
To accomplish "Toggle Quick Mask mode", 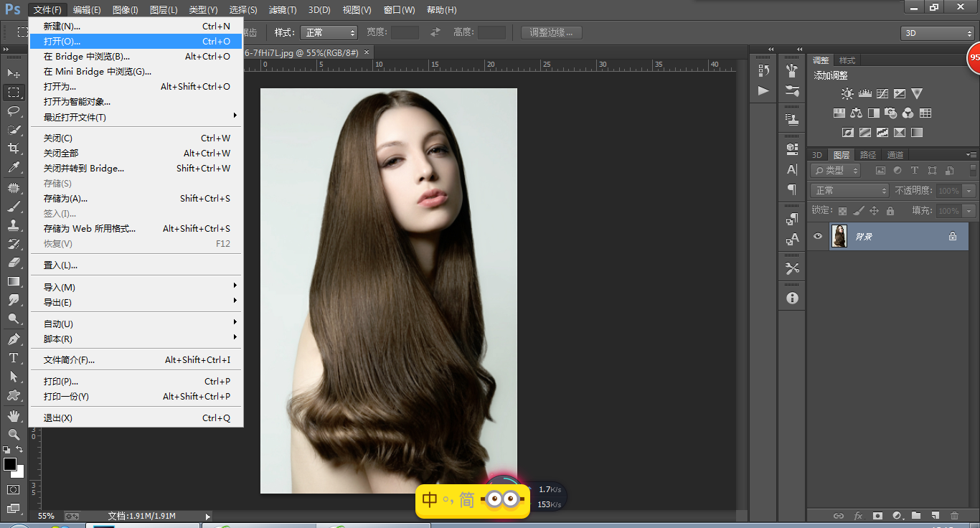I will pos(14,489).
